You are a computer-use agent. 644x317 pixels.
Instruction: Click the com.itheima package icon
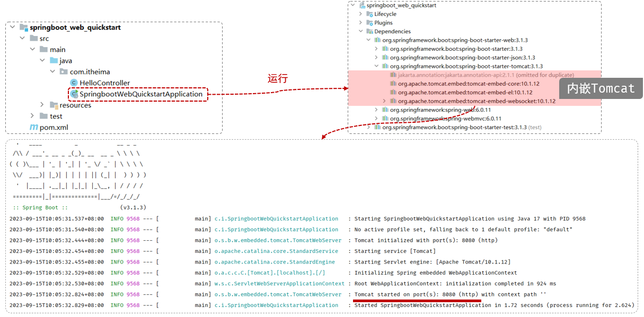click(x=63, y=72)
